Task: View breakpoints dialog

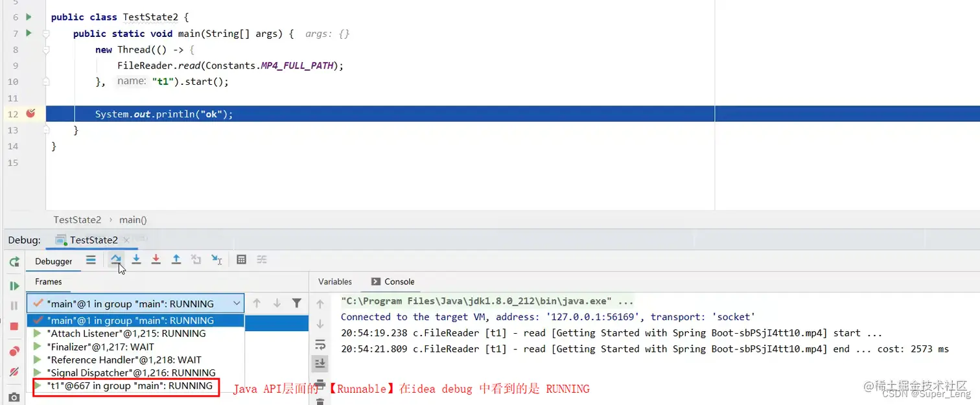Action: [14, 351]
